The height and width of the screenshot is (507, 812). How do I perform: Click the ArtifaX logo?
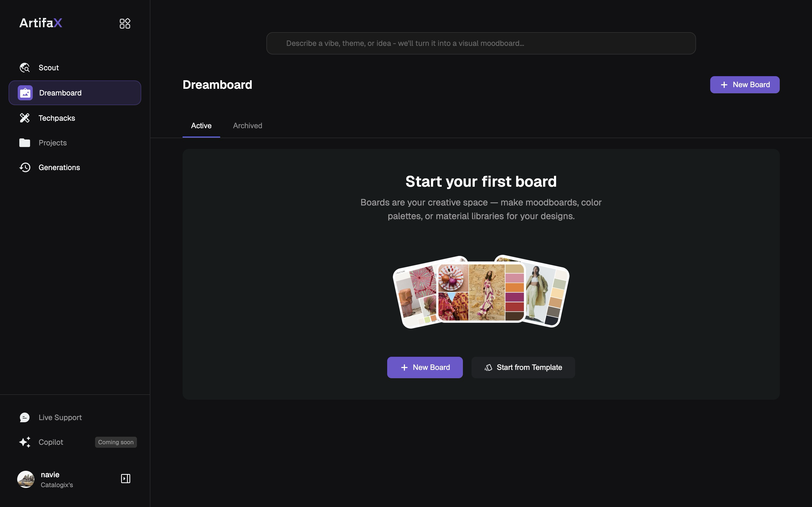tap(41, 23)
